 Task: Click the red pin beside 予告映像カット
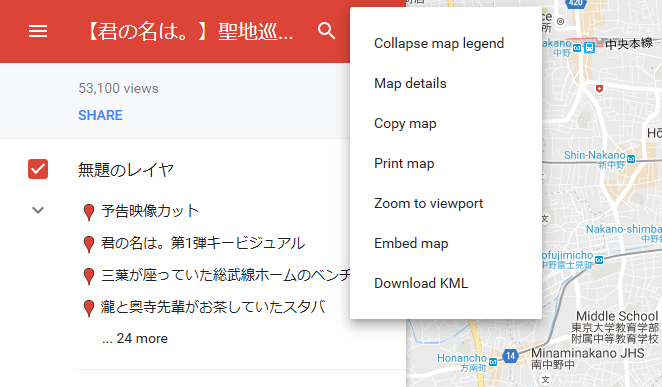pyautogui.click(x=89, y=212)
